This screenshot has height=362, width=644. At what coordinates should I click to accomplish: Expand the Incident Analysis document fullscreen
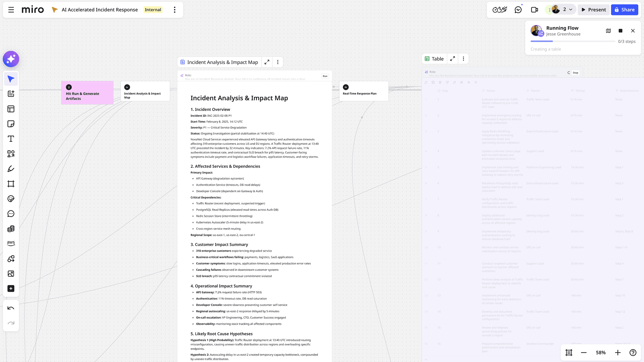[x=267, y=62]
